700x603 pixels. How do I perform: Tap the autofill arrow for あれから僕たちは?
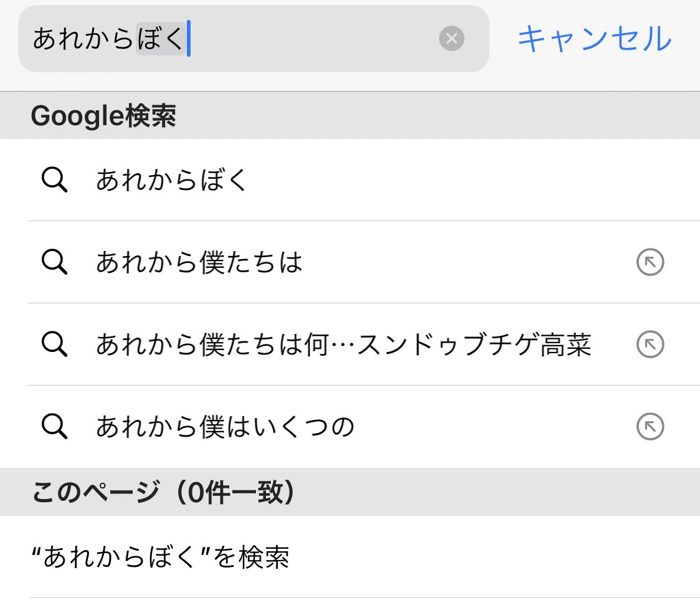coord(650,262)
